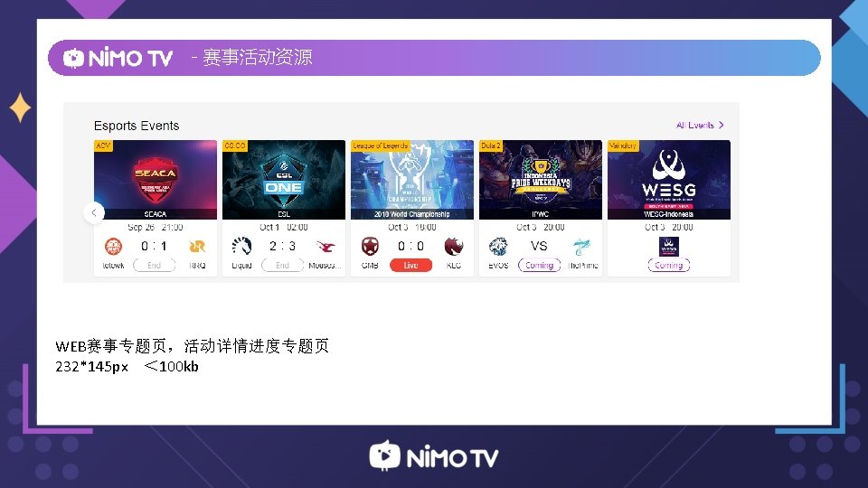Click the Oct 1 02:00 date

[x=283, y=228]
